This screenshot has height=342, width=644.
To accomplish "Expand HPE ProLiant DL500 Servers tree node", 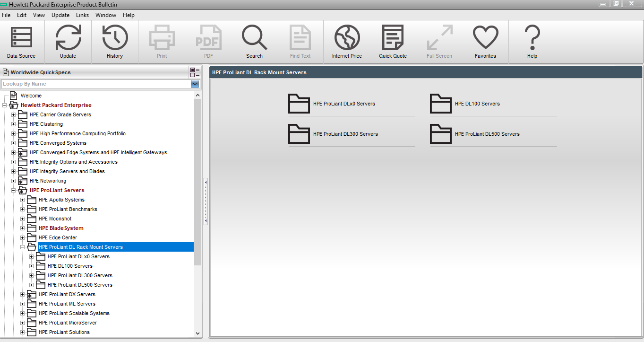I will point(32,285).
